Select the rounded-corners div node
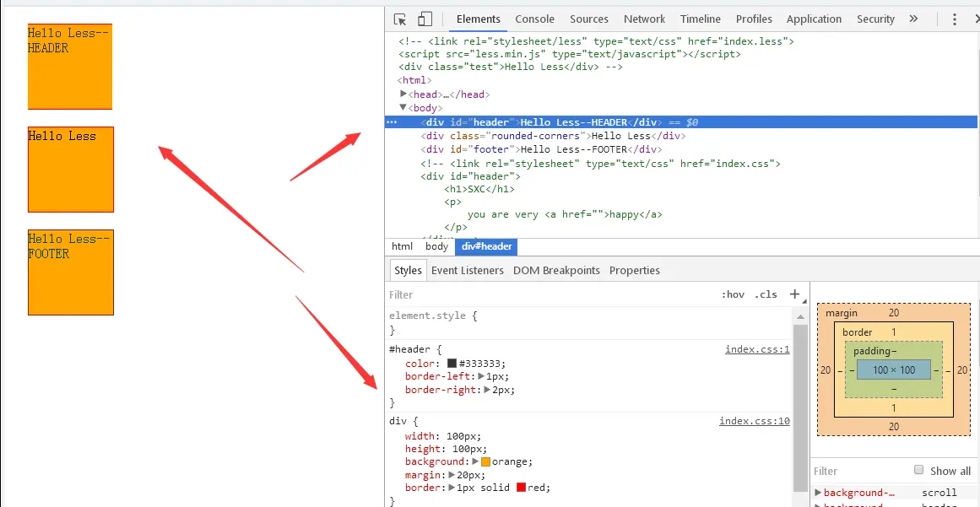This screenshot has height=507, width=980. click(553, 136)
